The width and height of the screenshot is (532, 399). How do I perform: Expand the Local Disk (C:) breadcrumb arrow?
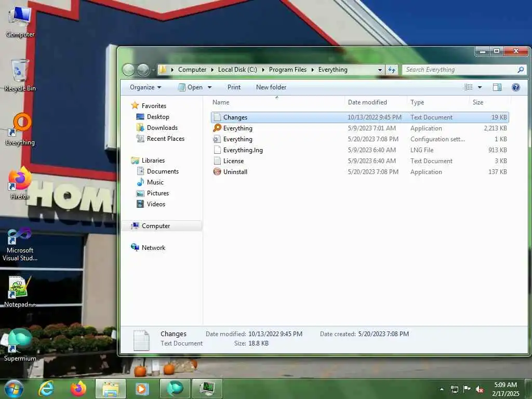pyautogui.click(x=263, y=70)
